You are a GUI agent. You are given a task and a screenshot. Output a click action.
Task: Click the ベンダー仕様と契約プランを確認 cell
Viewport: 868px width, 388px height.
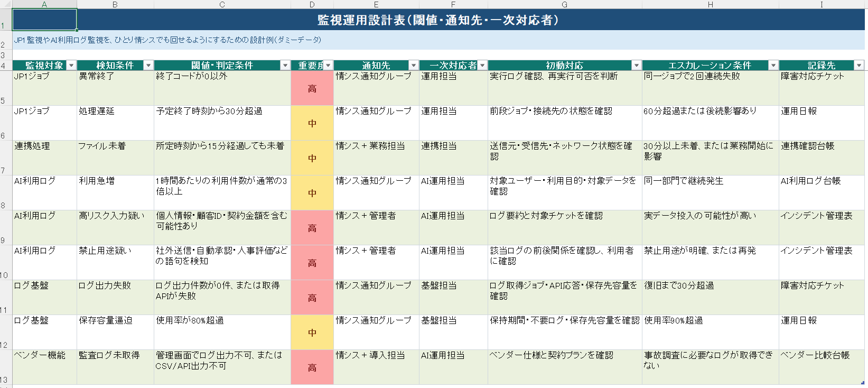(x=565, y=367)
